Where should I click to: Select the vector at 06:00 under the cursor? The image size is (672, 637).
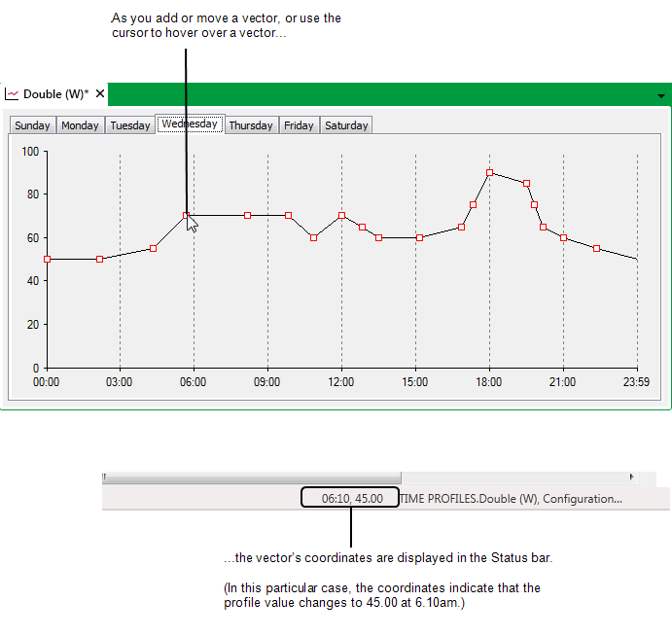click(186, 215)
